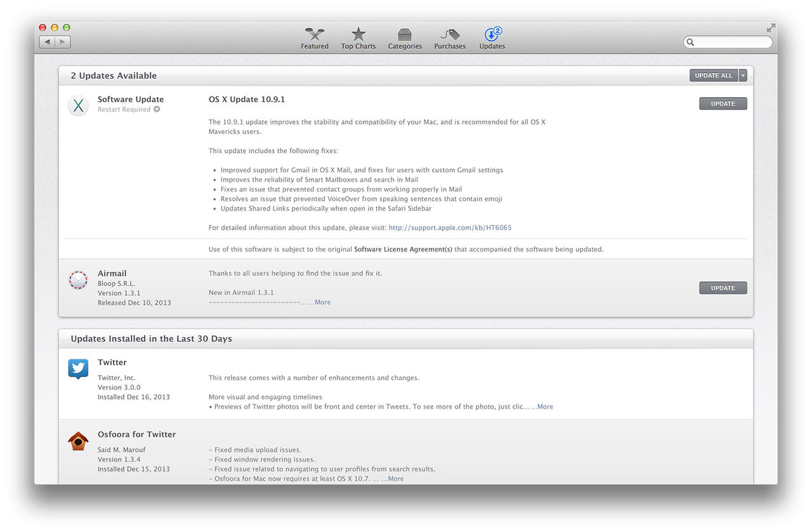The width and height of the screenshot is (812, 532).
Task: Click the Osfoora birdhouse app icon
Action: (x=77, y=441)
